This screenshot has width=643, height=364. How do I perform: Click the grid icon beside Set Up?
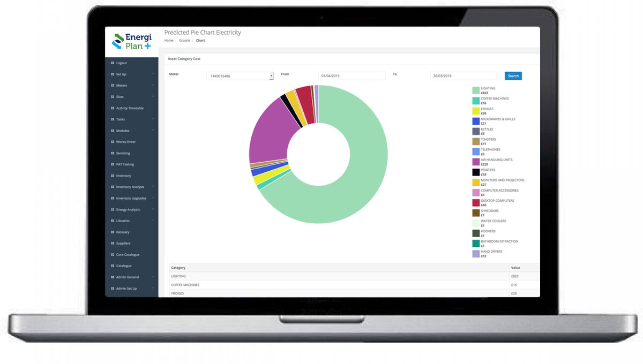(x=113, y=74)
